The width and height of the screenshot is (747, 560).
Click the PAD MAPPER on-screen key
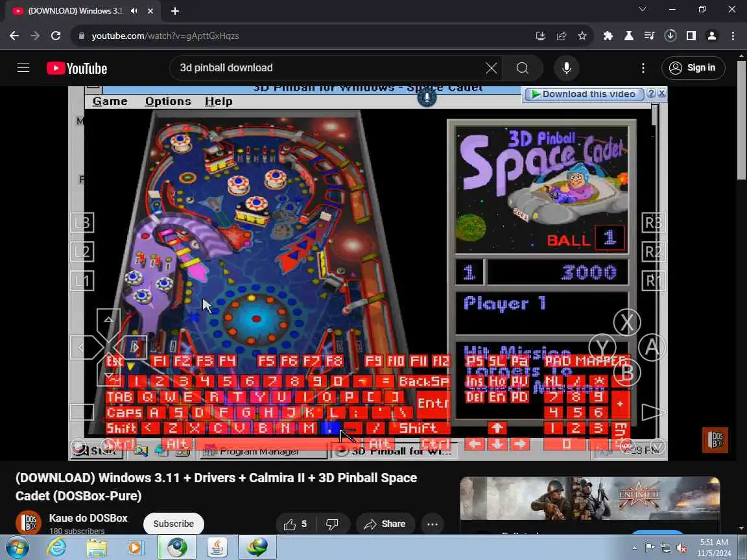[587, 361]
